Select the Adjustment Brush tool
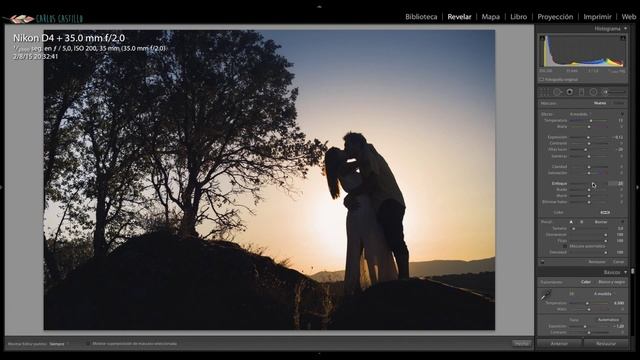This screenshot has height=360, width=640. (x=613, y=92)
